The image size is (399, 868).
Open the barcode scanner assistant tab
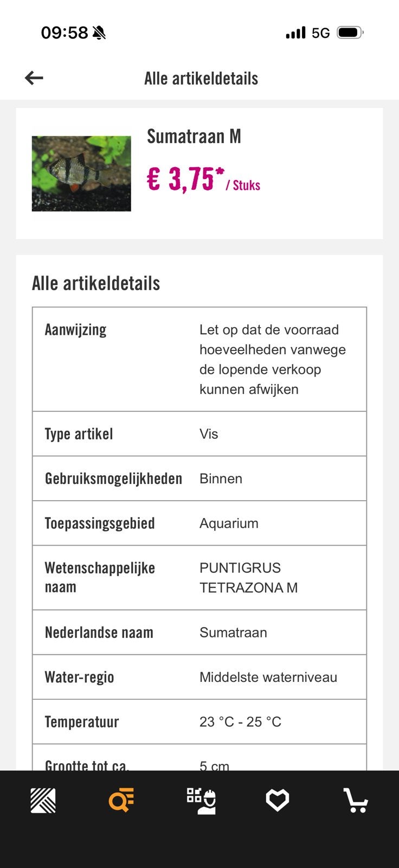pyautogui.click(x=201, y=801)
